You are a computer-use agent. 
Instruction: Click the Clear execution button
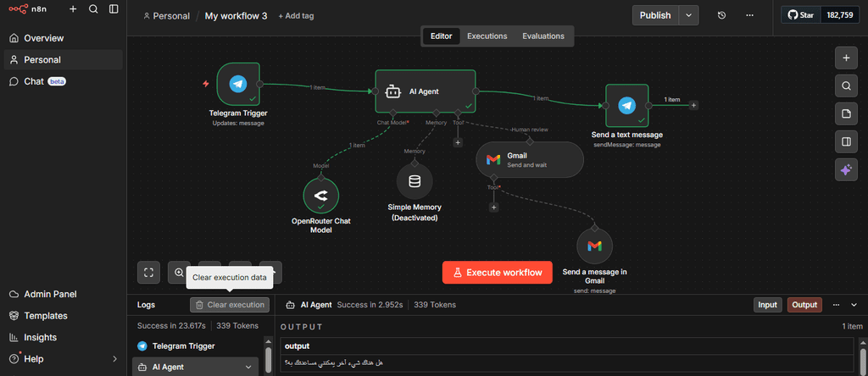click(229, 305)
